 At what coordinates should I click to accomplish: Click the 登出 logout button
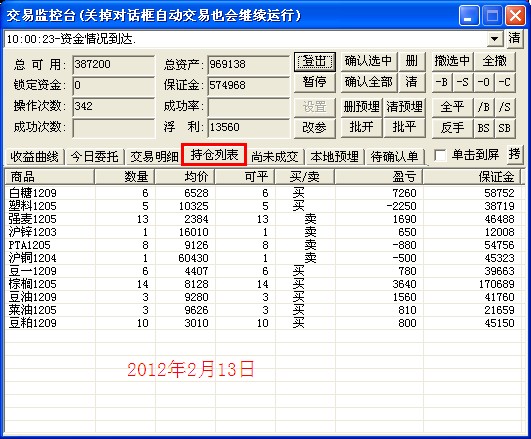315,61
